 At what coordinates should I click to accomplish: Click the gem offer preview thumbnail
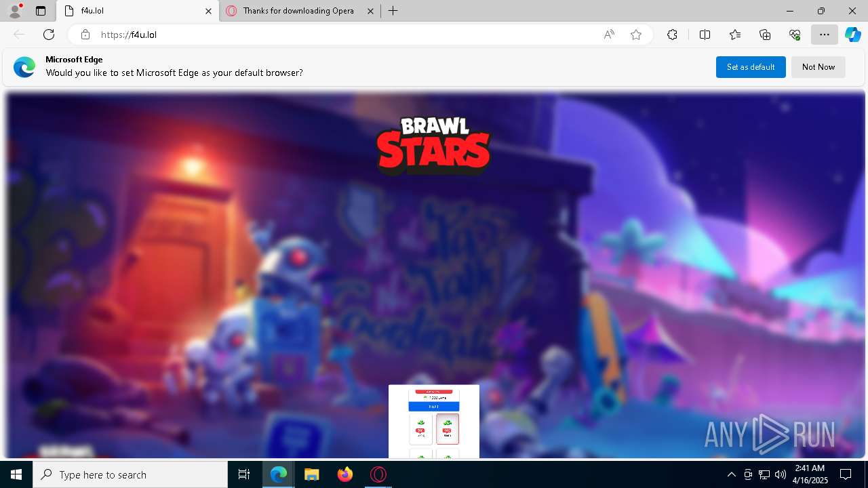click(x=434, y=422)
